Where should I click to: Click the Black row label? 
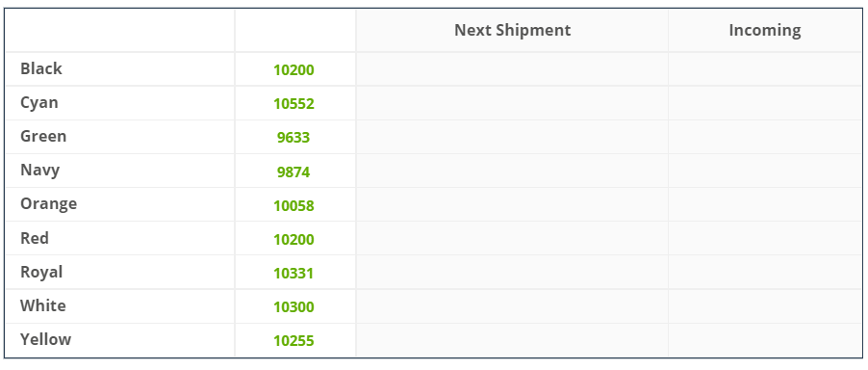point(41,68)
